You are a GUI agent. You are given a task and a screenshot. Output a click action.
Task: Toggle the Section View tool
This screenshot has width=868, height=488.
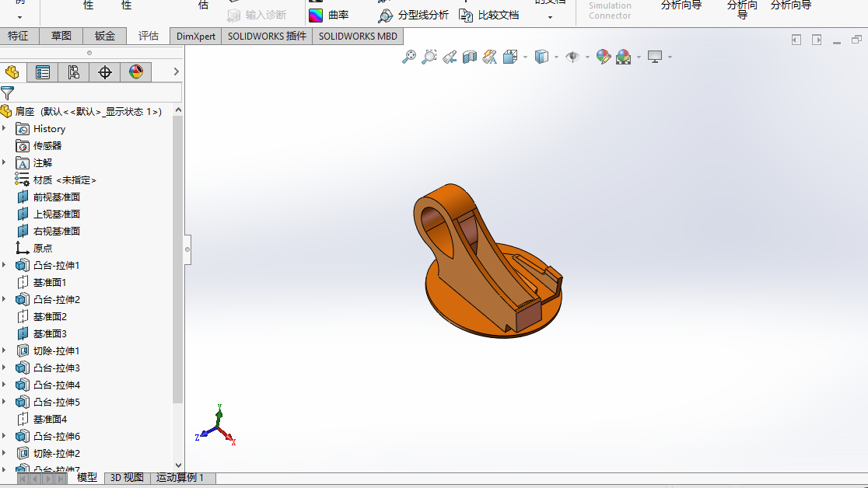click(x=469, y=57)
